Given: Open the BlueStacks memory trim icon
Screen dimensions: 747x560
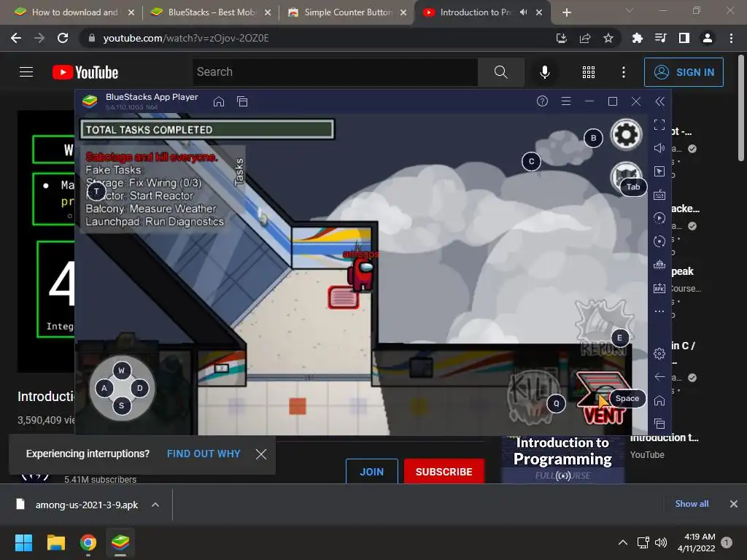Looking at the screenshot, I should pyautogui.click(x=659, y=265).
